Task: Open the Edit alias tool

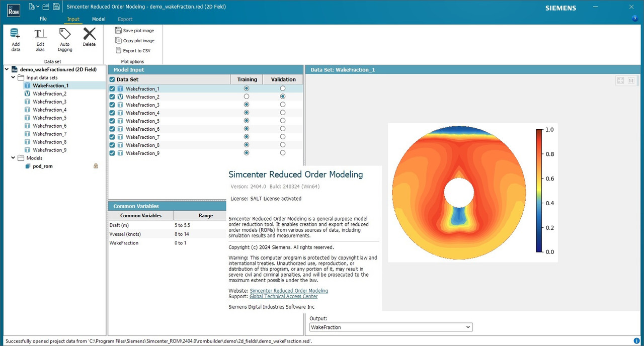Action: [40, 34]
